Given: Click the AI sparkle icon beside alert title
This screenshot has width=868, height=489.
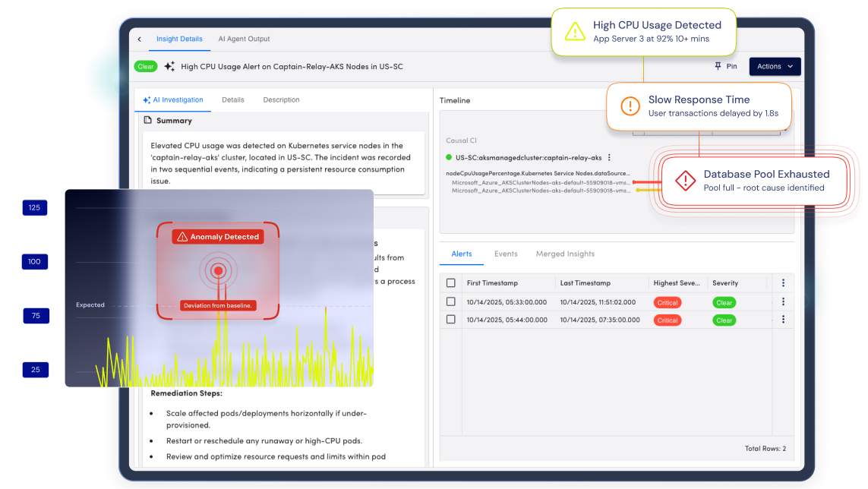Looking at the screenshot, I should [x=169, y=67].
